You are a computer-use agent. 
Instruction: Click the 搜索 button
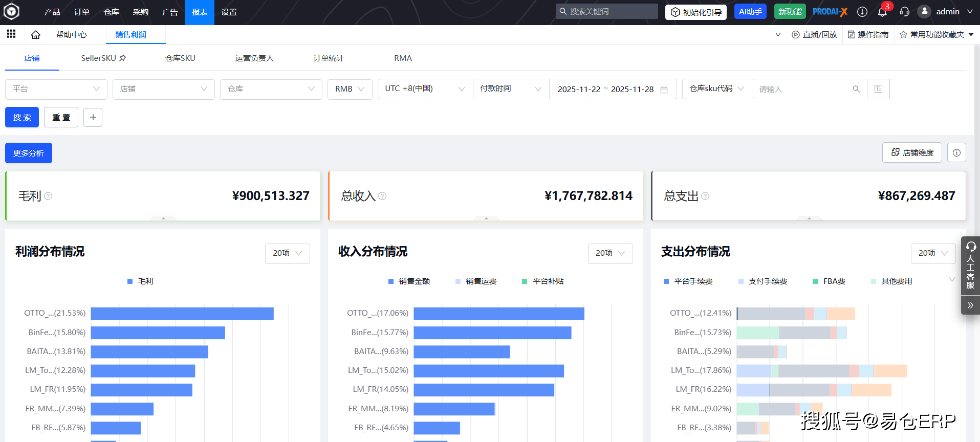[22, 117]
